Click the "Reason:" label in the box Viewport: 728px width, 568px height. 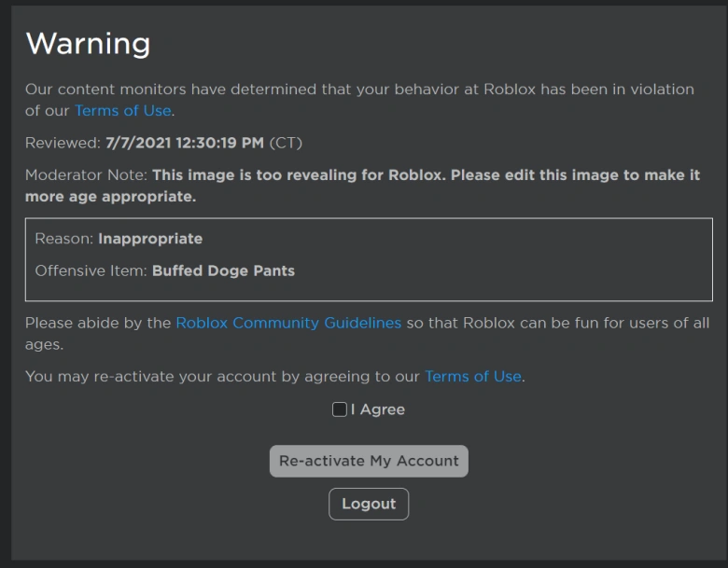[63, 239]
